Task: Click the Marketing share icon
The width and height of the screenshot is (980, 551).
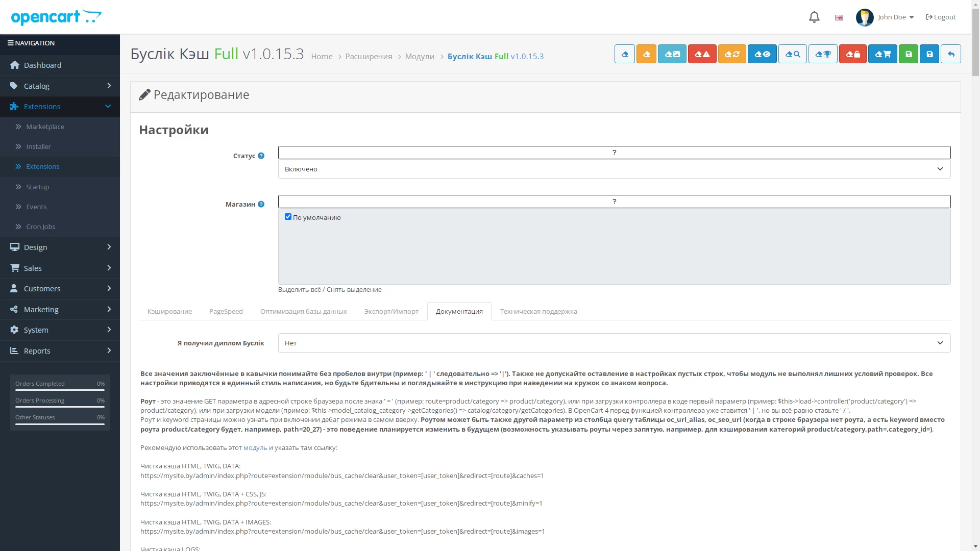Action: (14, 309)
